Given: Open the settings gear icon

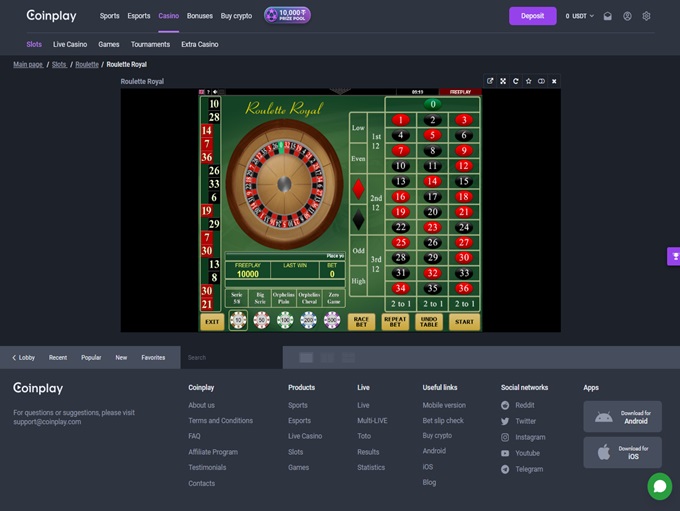Looking at the screenshot, I should tap(646, 16).
